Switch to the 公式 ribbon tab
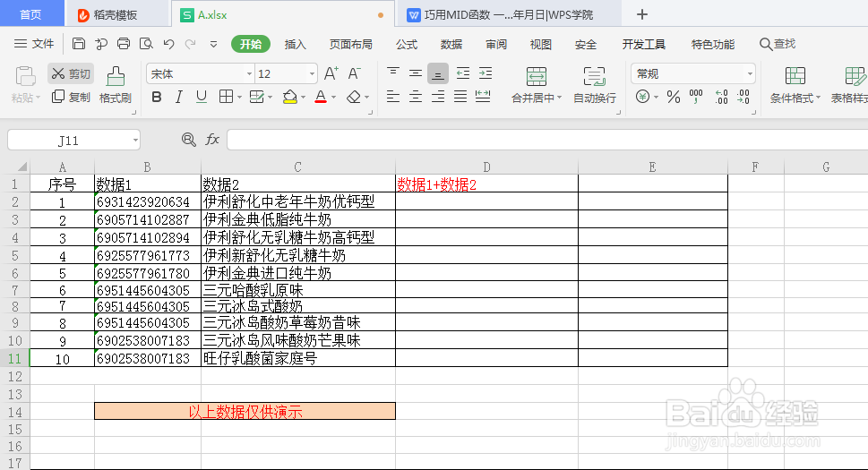 click(407, 44)
